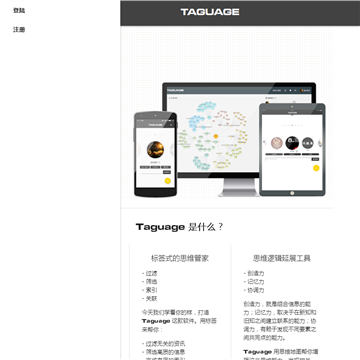Image resolution: width=360 pixels, height=360 pixels.
Task: Click the '思维逻辑延展工具' column title
Action: pyautogui.click(x=282, y=258)
